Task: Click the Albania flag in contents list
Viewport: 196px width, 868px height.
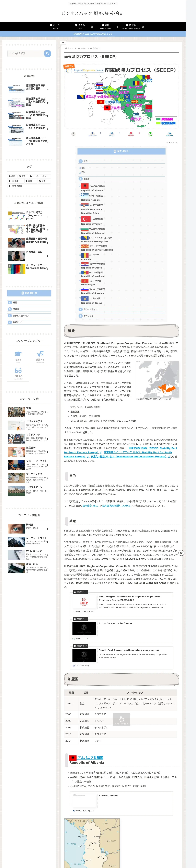Action: (x=85, y=186)
